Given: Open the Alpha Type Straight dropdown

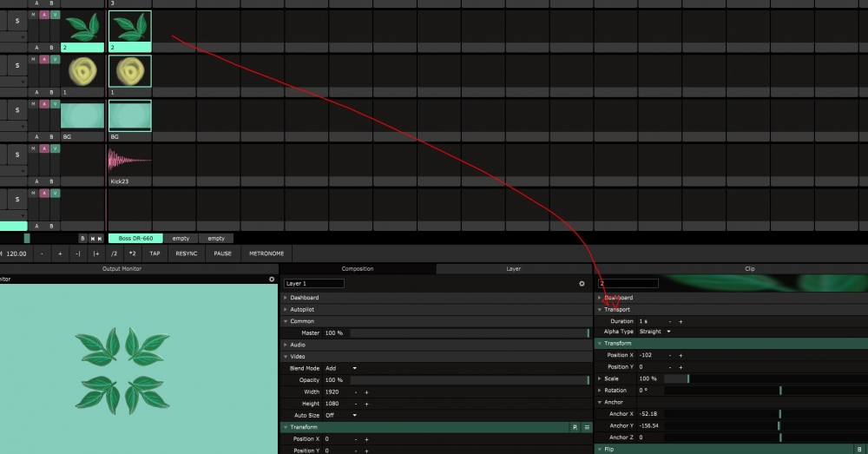Looking at the screenshot, I should [654, 332].
